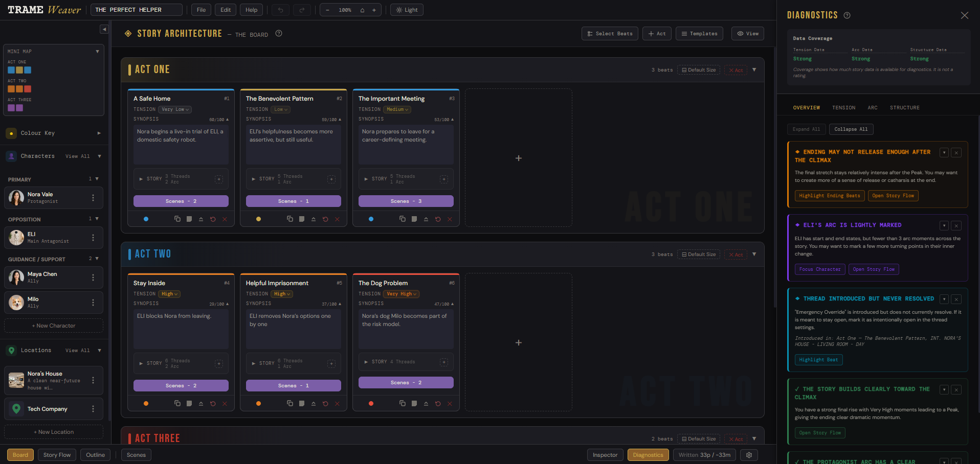Click red color dot on The Dog Problem
Viewport: 980px width, 464px height.
371,403
